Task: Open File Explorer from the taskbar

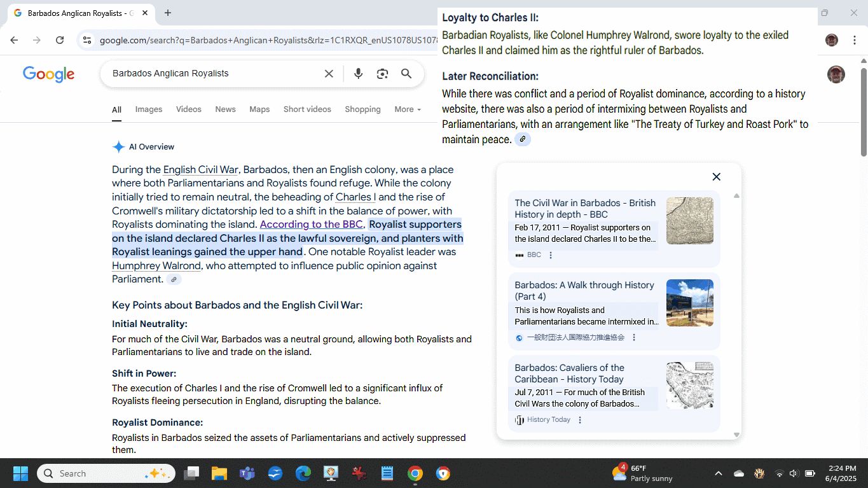Action: pos(219,473)
